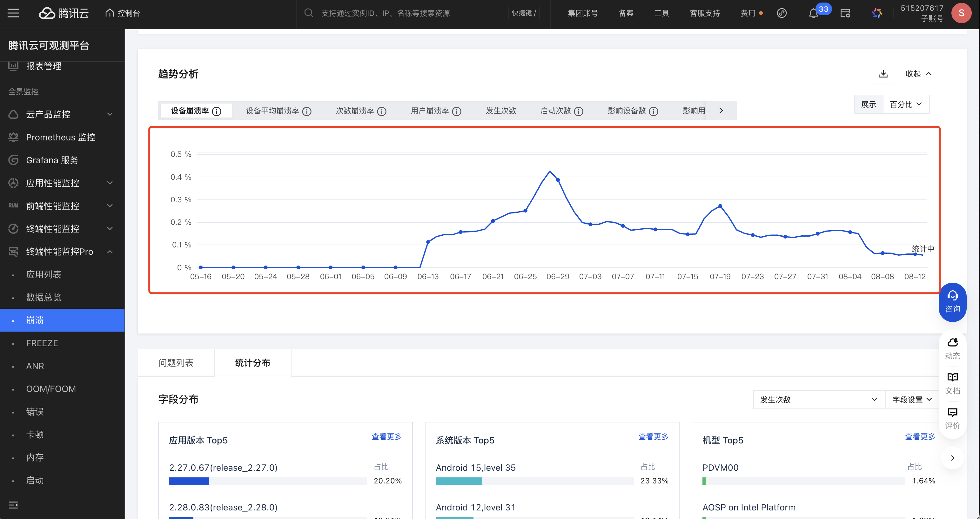Click the info icon beside 启动次数

[x=578, y=111]
